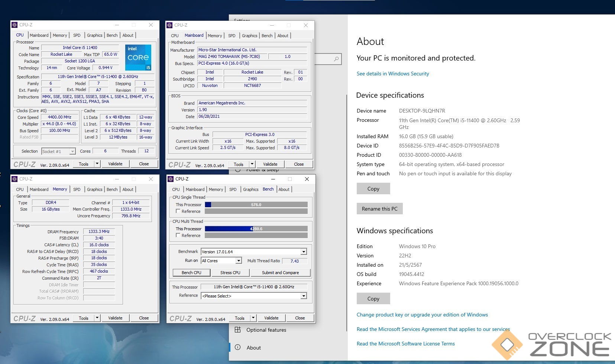Click the search magnifier icon in Settings
Screen dimensions: 615x364
(x=336, y=59)
